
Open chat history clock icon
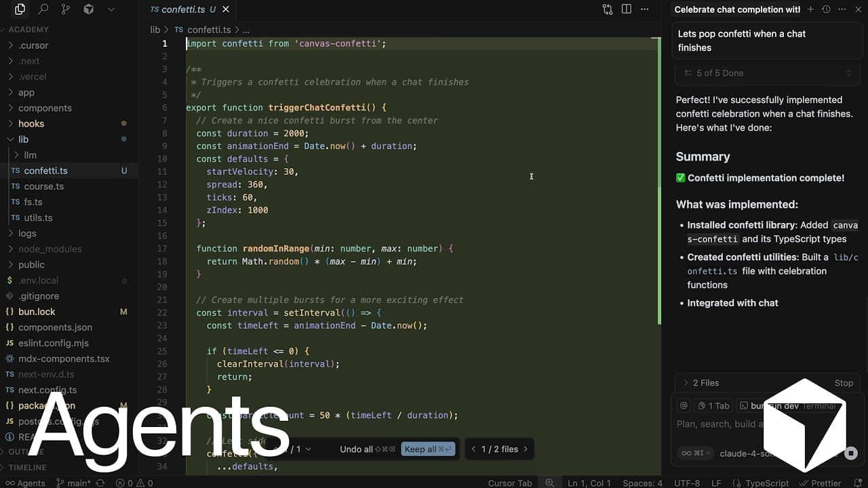click(x=826, y=9)
